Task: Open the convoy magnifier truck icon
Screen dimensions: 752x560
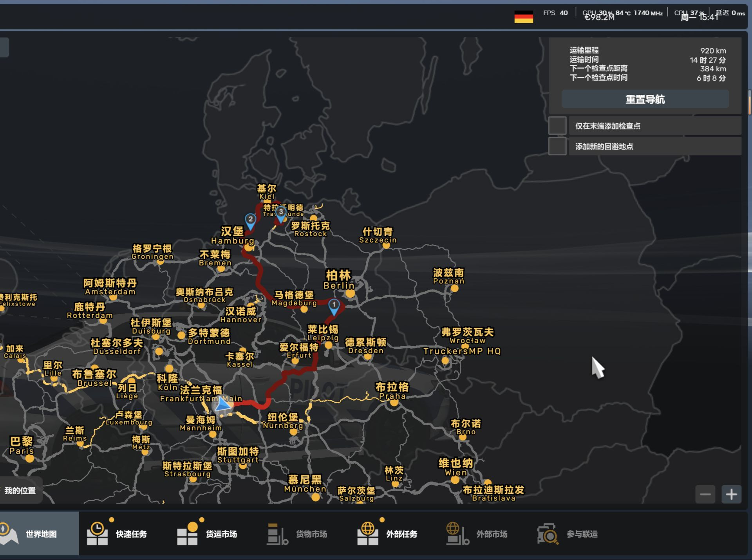Action: pyautogui.click(x=548, y=534)
